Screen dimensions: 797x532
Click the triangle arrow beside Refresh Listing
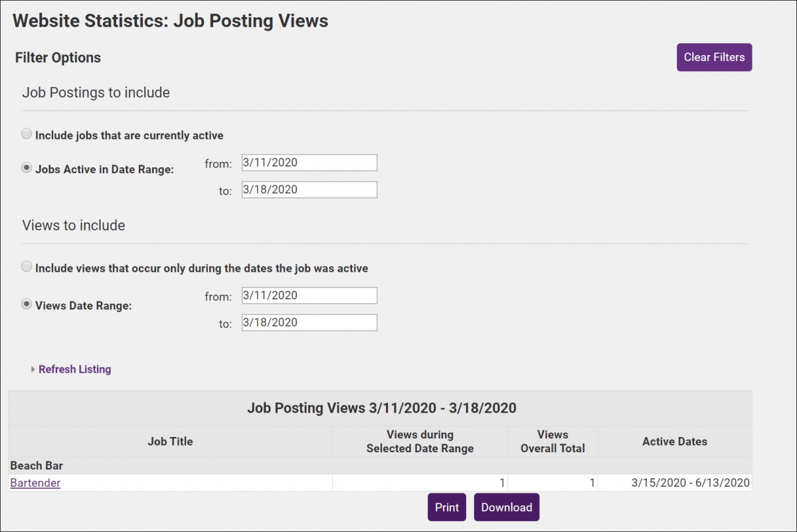coord(33,370)
